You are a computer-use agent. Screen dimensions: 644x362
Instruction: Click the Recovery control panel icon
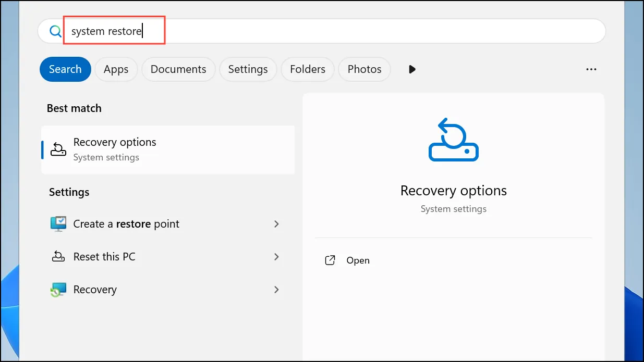coord(58,290)
